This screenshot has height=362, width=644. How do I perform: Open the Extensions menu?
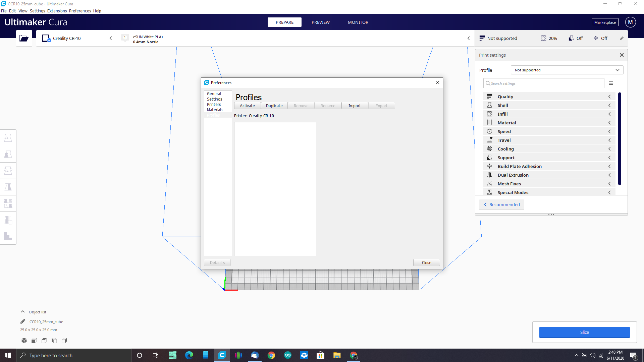pyautogui.click(x=57, y=11)
